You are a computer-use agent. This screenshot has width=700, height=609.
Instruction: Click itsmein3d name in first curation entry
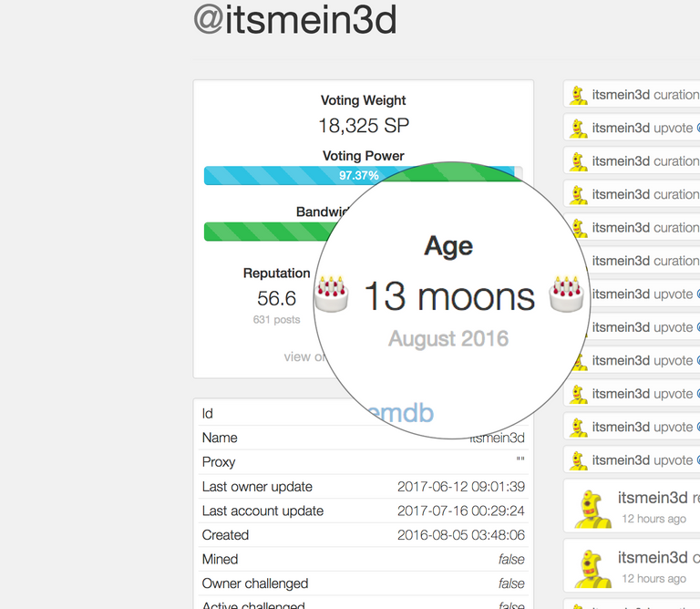[621, 95]
